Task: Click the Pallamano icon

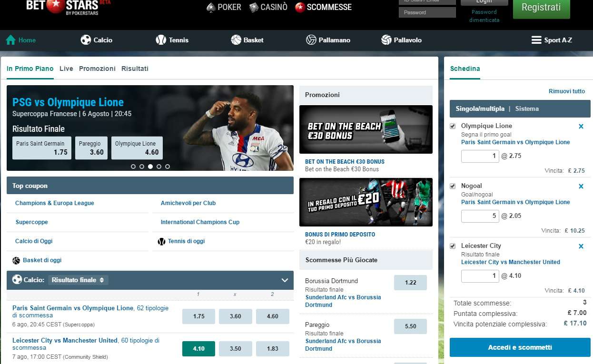Action: click(x=311, y=40)
